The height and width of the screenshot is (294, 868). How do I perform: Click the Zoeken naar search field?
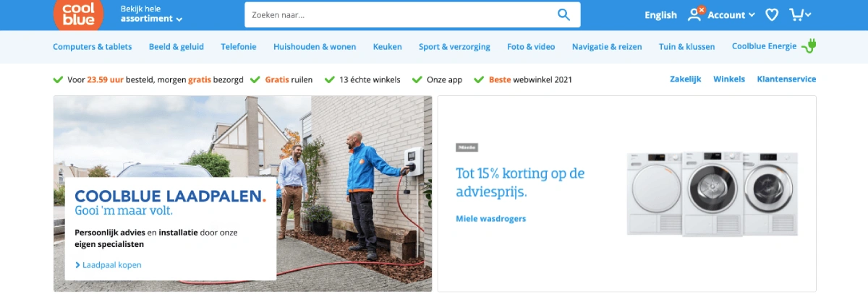tap(400, 14)
